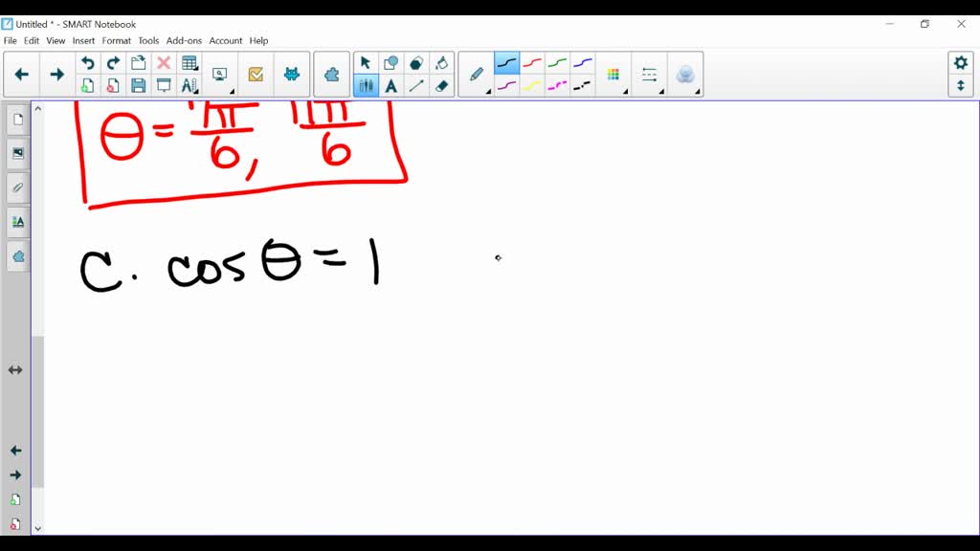Open the Gallery sidebar panel
The image size is (980, 551).
click(17, 152)
